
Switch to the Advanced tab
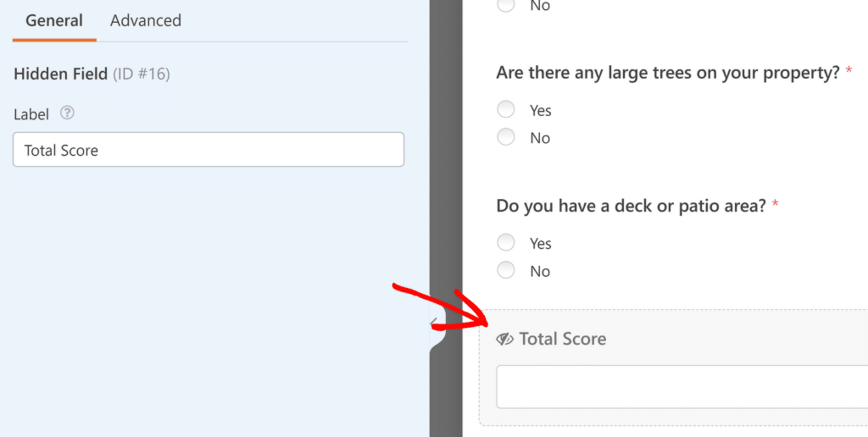point(146,20)
